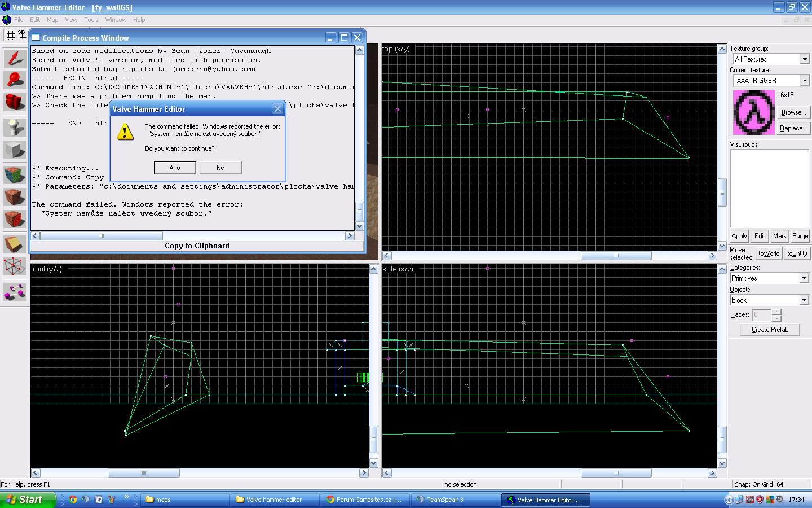812x508 pixels.
Task: Select the Path tool
Action: [x=15, y=291]
